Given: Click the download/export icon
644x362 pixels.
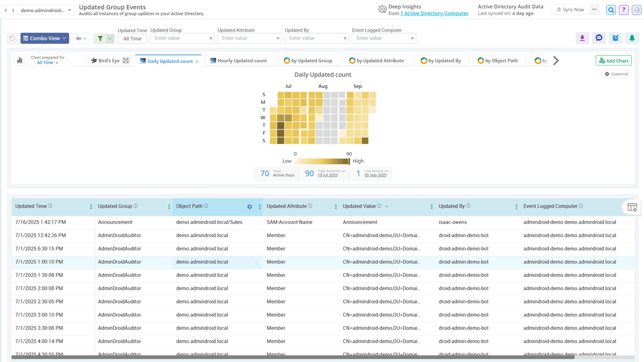Looking at the screenshot, I should (582, 38).
